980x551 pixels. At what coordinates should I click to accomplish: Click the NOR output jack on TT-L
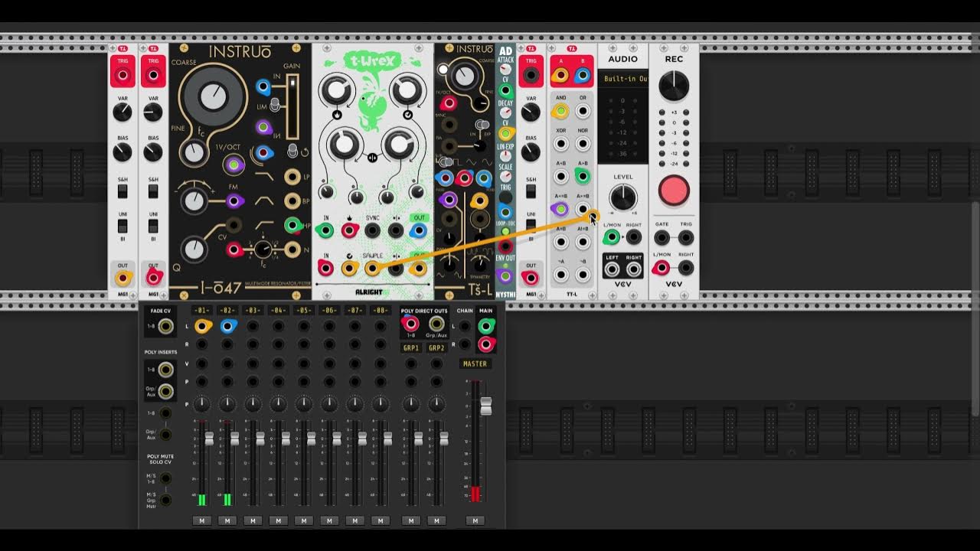pos(583,144)
